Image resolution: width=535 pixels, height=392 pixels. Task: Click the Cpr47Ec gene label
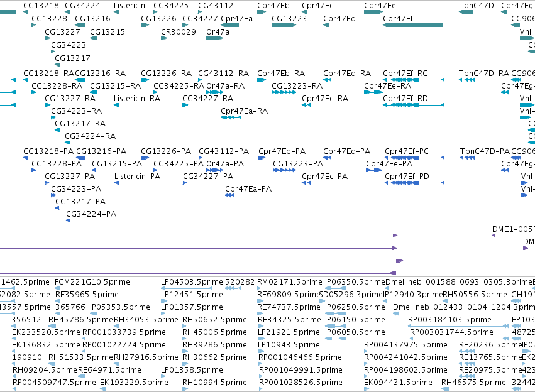[317, 6]
